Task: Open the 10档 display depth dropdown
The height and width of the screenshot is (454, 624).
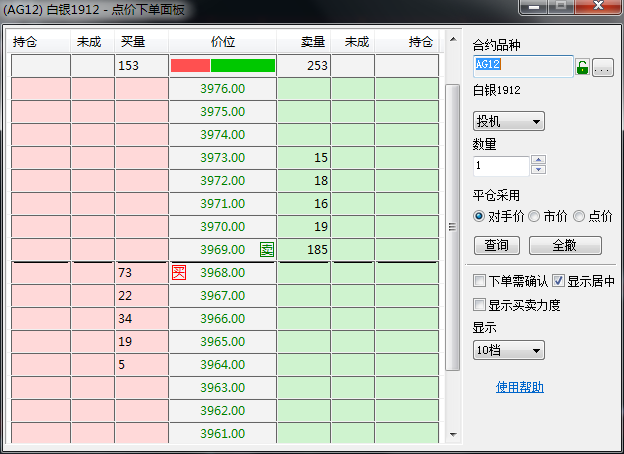Action: pyautogui.click(x=509, y=350)
